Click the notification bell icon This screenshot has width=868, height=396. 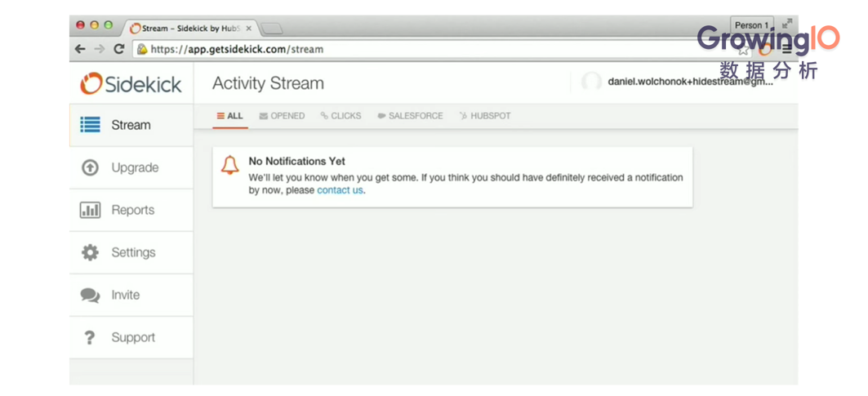(229, 165)
